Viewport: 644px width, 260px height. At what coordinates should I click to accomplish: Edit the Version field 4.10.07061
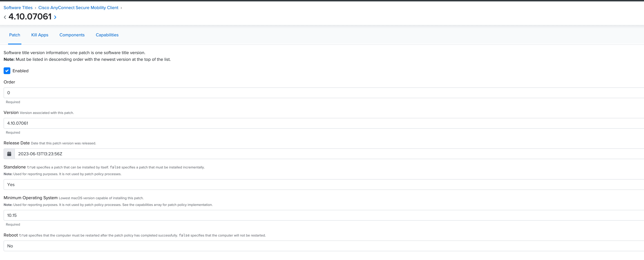(324, 123)
